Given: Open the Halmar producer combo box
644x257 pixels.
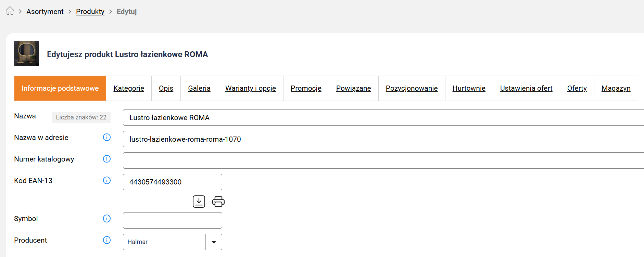Looking at the screenshot, I should [164, 242].
